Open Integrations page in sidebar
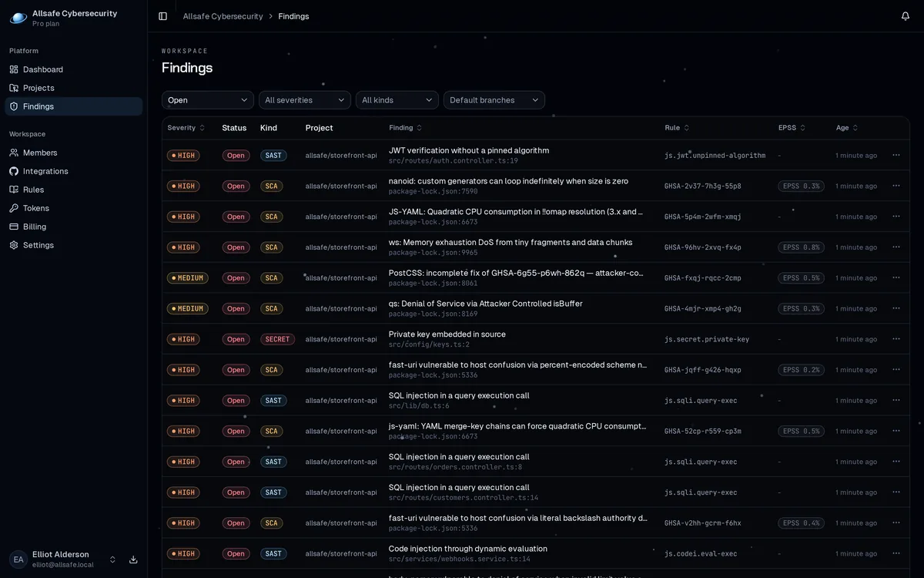The image size is (924, 578). [x=74, y=171]
